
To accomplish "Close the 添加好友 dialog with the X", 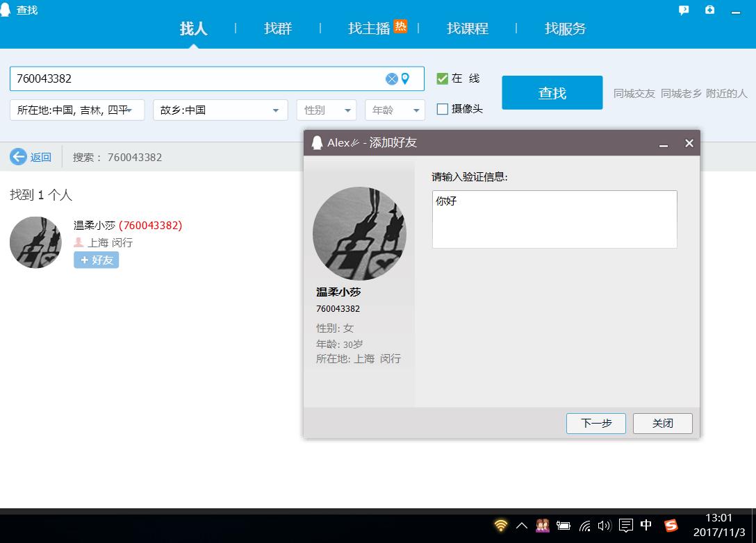I will (x=689, y=143).
